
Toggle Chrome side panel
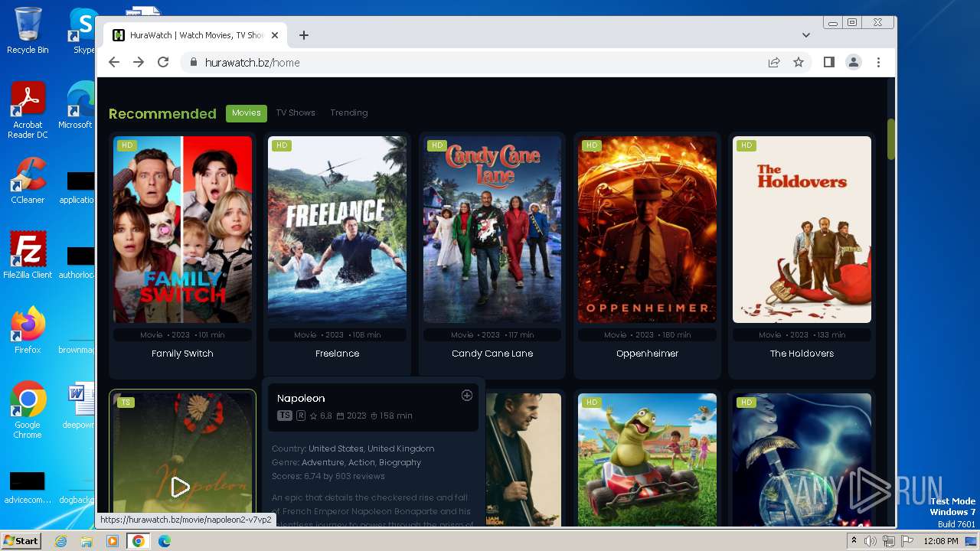pos(828,63)
